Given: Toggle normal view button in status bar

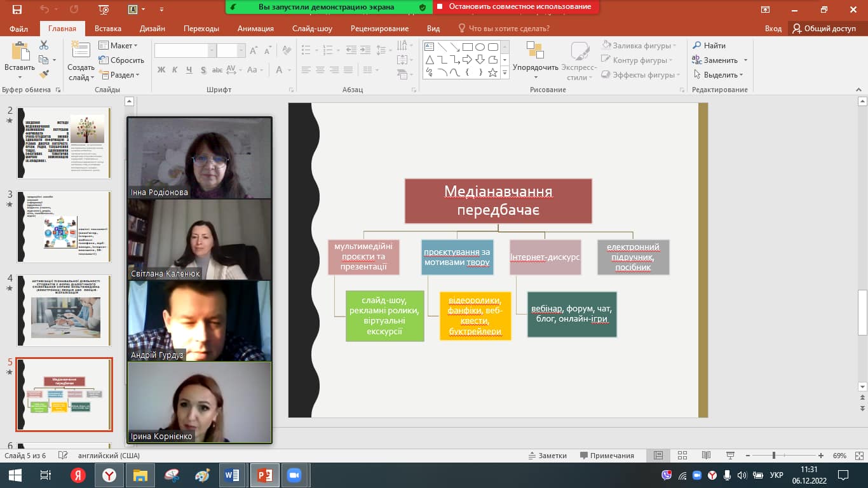Looking at the screenshot, I should pos(658,456).
